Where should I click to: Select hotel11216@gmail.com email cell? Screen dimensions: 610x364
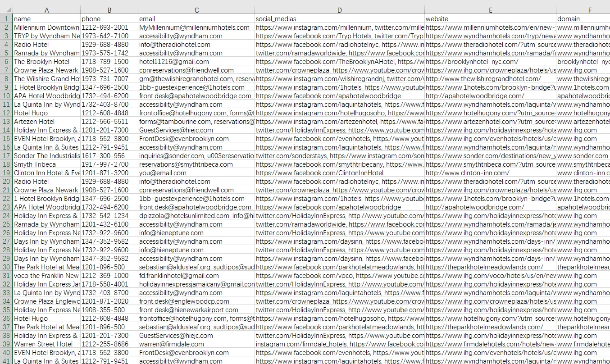196,62
